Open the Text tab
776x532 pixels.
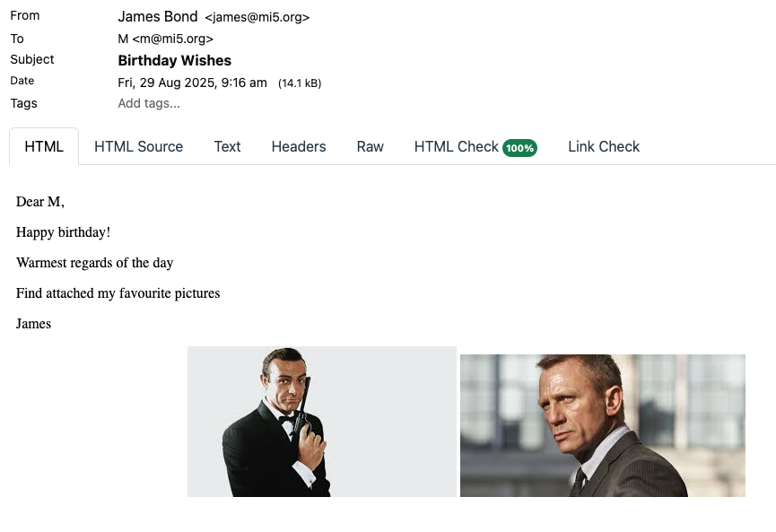(227, 146)
